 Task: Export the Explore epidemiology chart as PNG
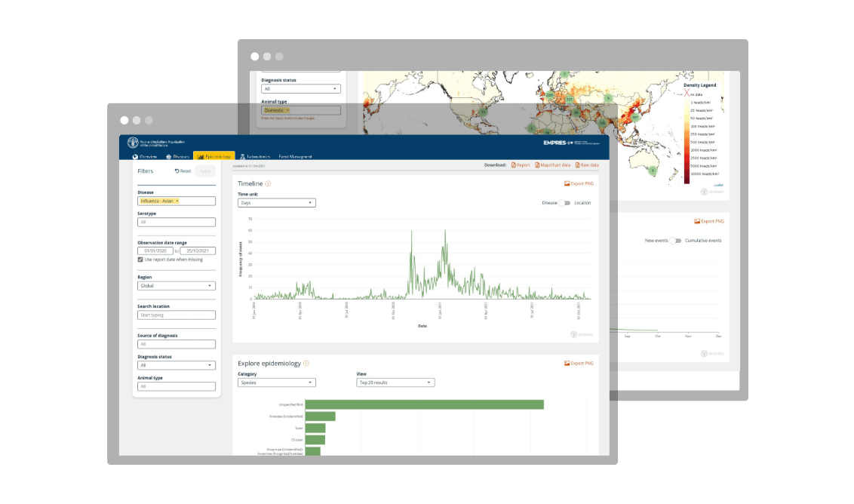[x=579, y=364]
